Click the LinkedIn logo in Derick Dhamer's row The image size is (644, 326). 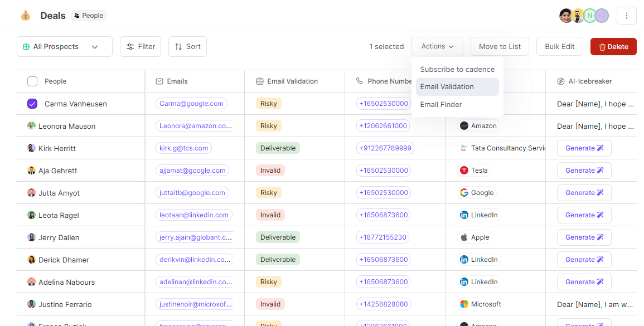463,259
